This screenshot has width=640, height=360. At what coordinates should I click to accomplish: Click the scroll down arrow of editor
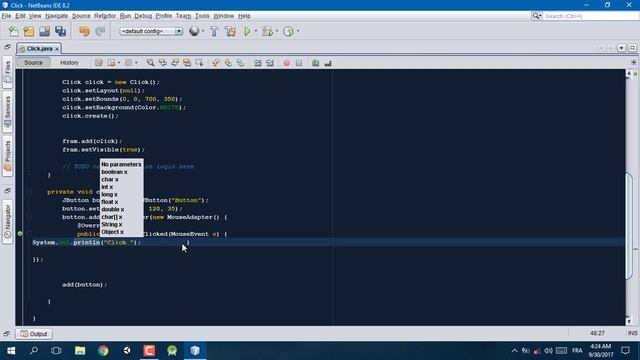click(629, 322)
